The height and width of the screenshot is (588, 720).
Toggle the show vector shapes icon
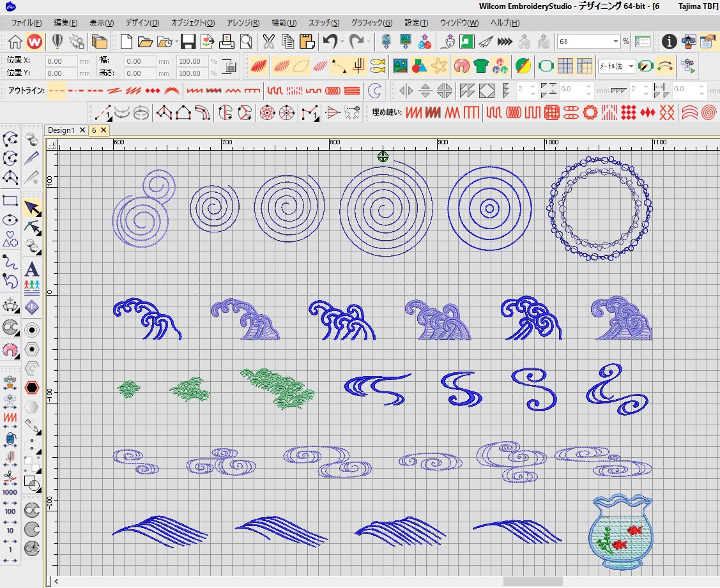coord(419,66)
